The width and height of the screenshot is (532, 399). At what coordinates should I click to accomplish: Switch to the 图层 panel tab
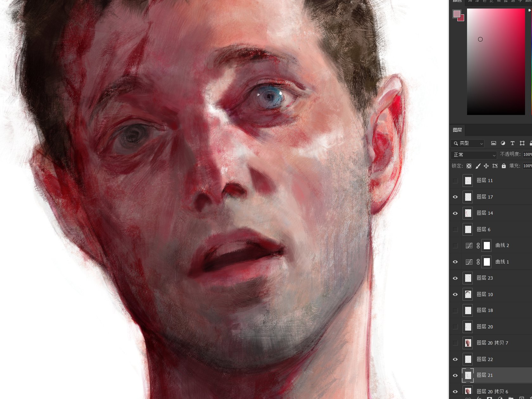click(x=457, y=130)
